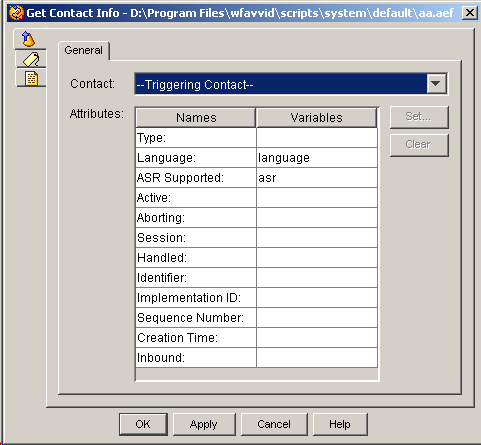481x445 pixels.
Task: Select the Inbound attribute row
Action: [x=257, y=358]
